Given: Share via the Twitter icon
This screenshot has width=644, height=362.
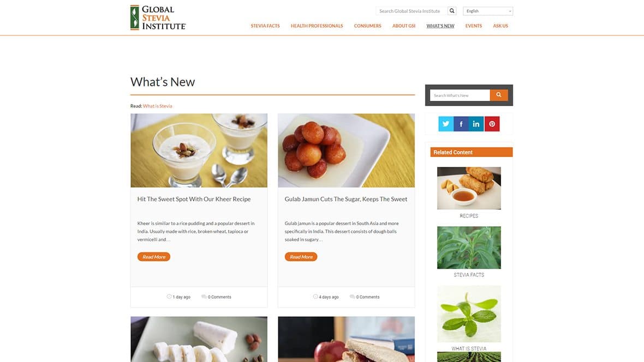Looking at the screenshot, I should click(x=446, y=124).
